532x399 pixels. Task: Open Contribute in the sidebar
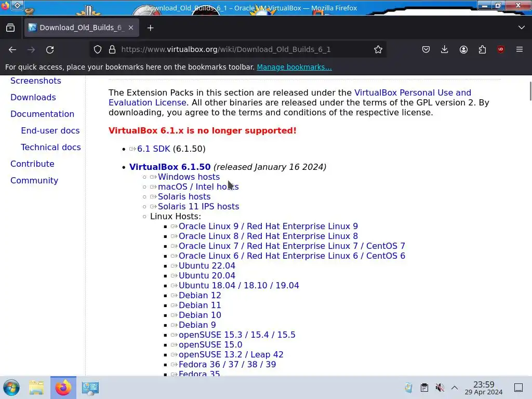[32, 164]
